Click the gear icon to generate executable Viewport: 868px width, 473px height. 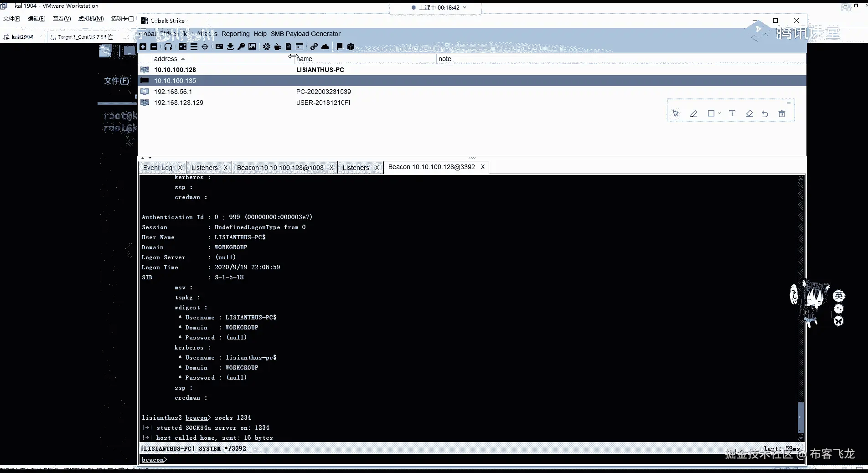pyautogui.click(x=267, y=46)
